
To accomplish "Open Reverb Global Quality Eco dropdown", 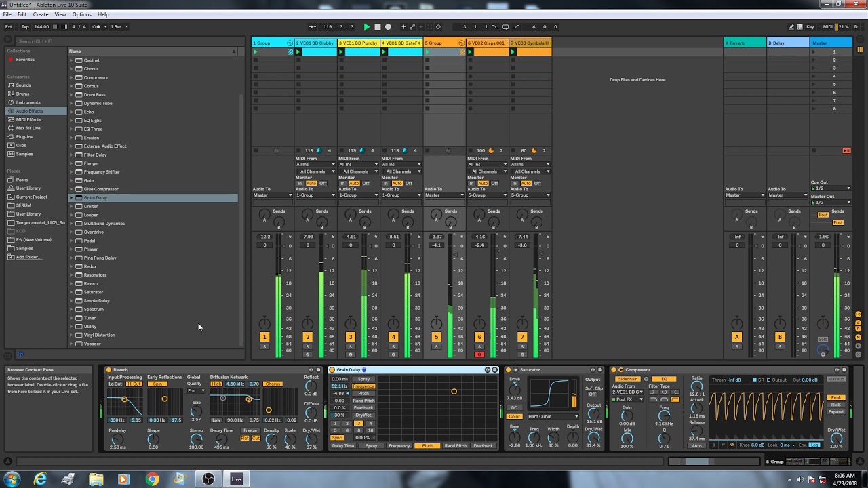I will (x=196, y=390).
